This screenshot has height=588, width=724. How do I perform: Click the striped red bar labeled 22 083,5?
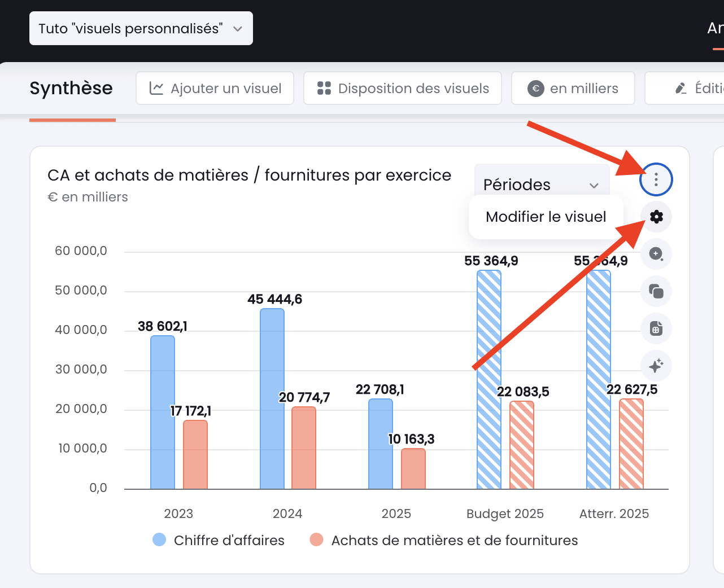coord(522,445)
